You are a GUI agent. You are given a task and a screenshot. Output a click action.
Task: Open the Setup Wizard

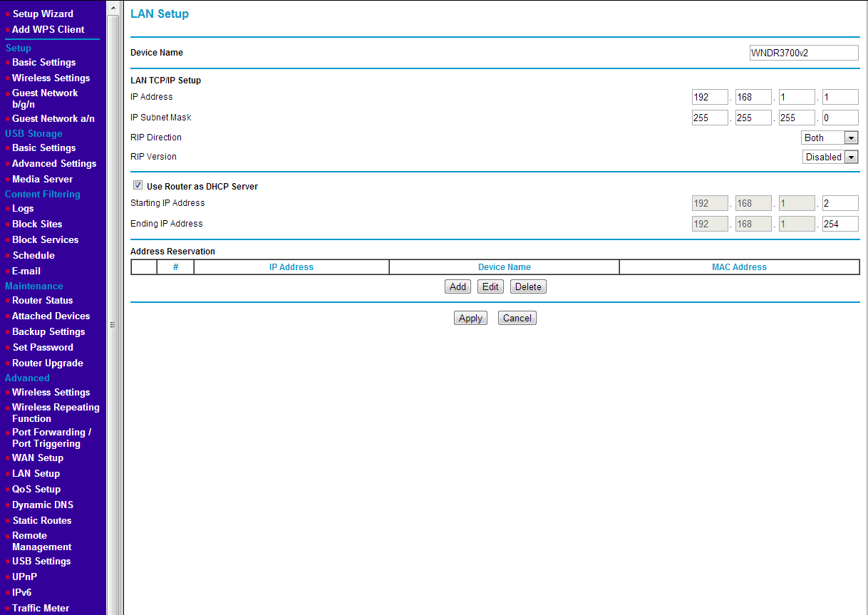[x=43, y=13]
